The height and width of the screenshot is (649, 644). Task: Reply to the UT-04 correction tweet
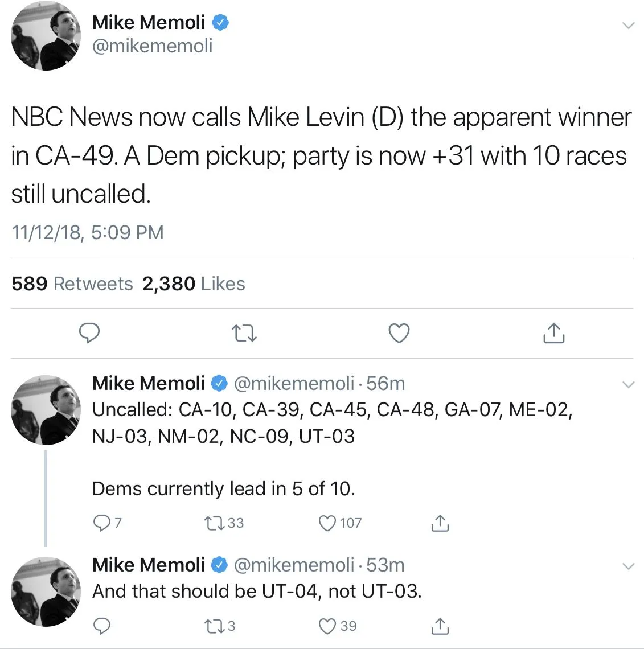click(x=101, y=626)
